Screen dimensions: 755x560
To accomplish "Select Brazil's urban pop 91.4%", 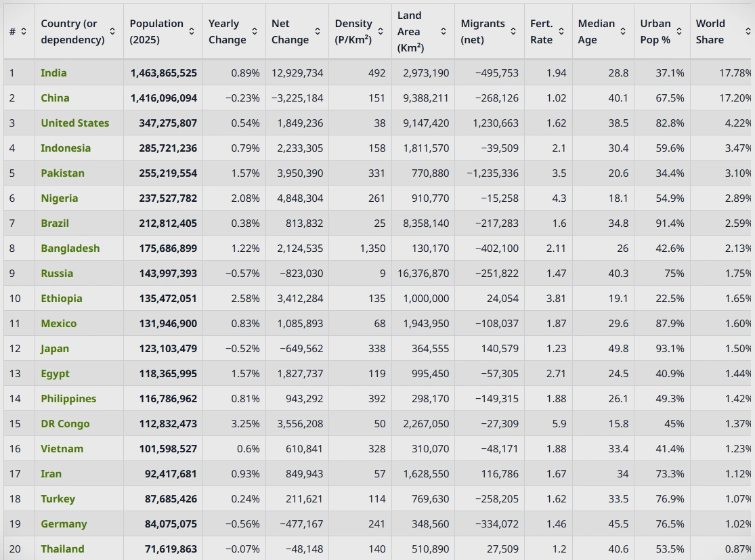I will [x=670, y=223].
